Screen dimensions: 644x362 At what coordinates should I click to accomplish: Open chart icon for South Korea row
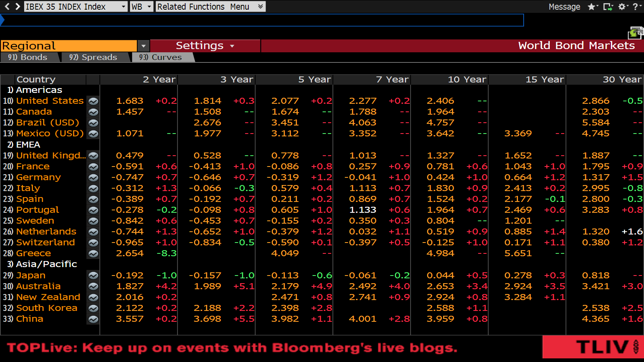(x=93, y=308)
